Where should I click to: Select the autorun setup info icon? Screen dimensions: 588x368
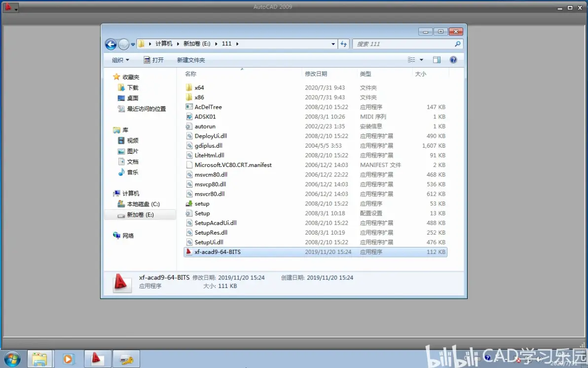(x=189, y=126)
